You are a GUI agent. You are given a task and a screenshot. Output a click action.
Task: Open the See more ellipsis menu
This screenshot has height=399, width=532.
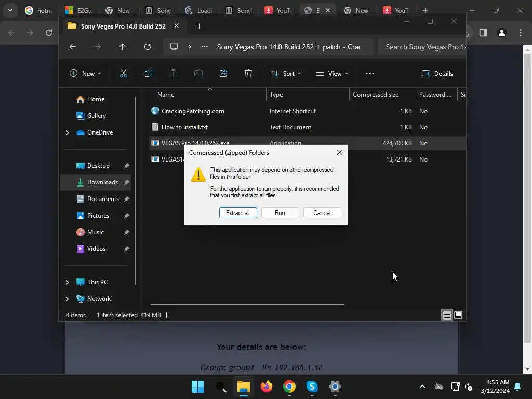pos(370,73)
